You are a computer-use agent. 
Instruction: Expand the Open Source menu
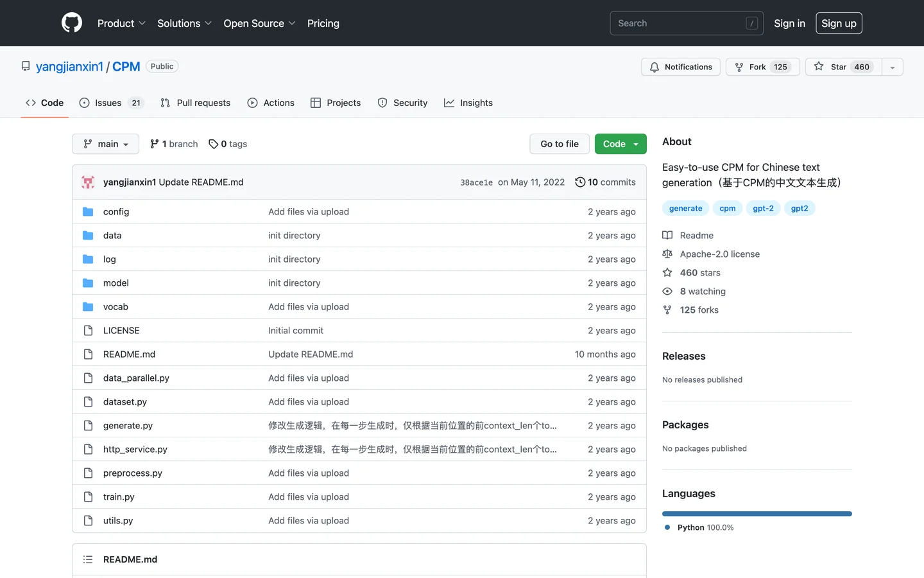pos(260,23)
